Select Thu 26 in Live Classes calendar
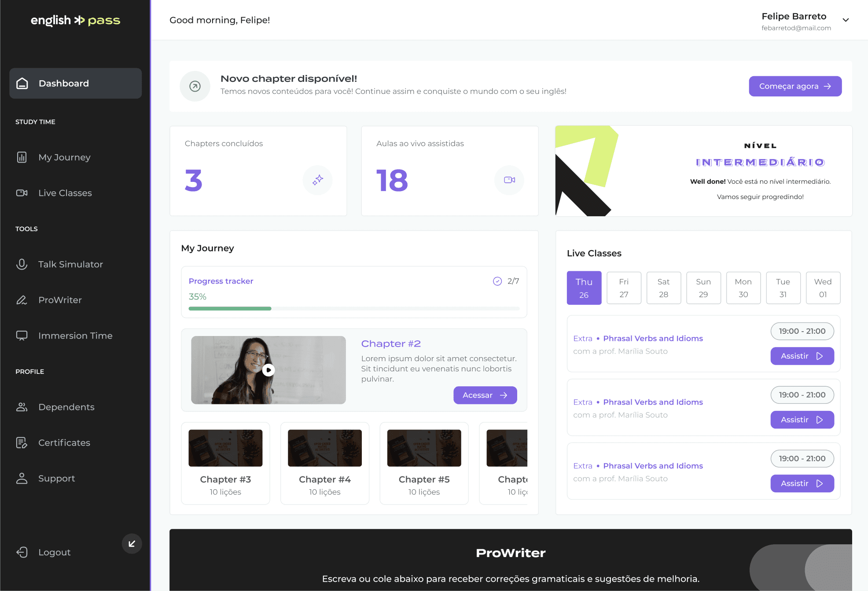 click(x=584, y=288)
